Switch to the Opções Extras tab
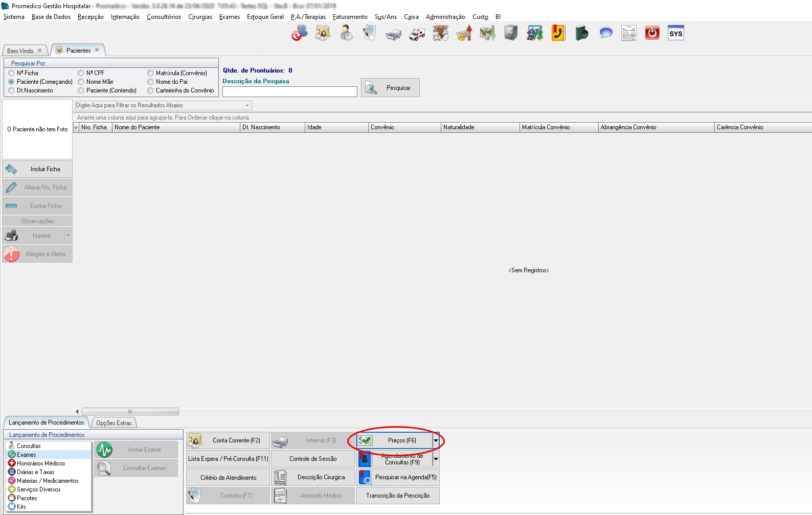The height and width of the screenshot is (515, 812). [114, 423]
